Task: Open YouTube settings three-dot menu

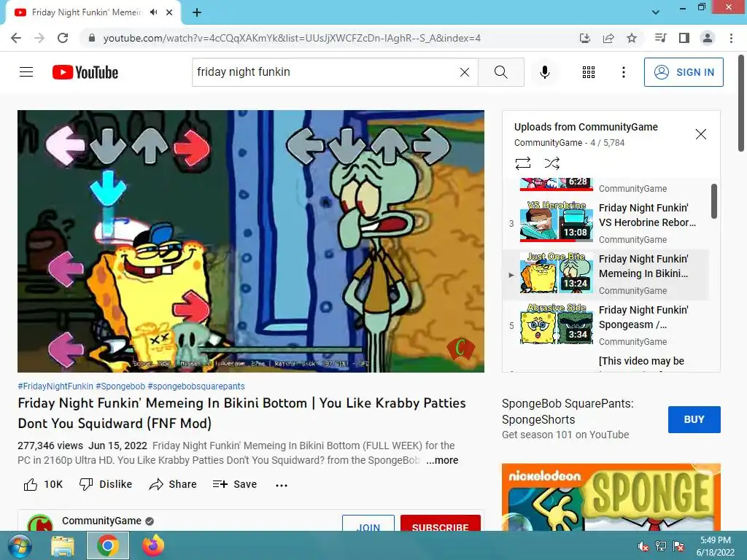Action: pos(623,72)
